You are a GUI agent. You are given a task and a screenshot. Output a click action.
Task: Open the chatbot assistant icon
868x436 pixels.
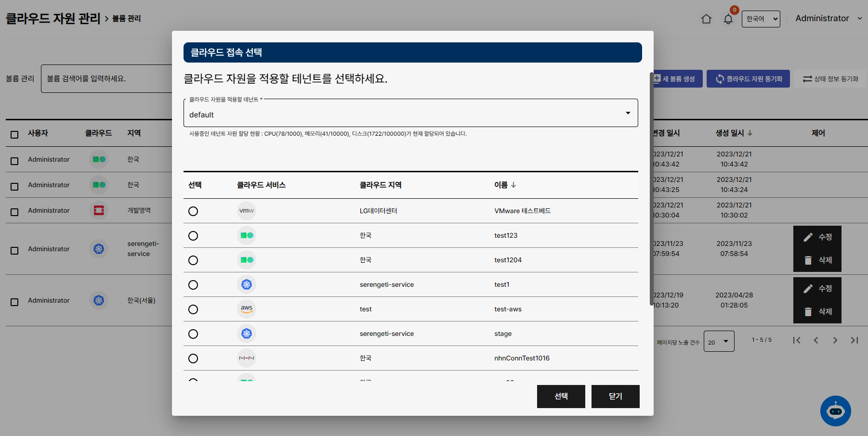tap(835, 410)
